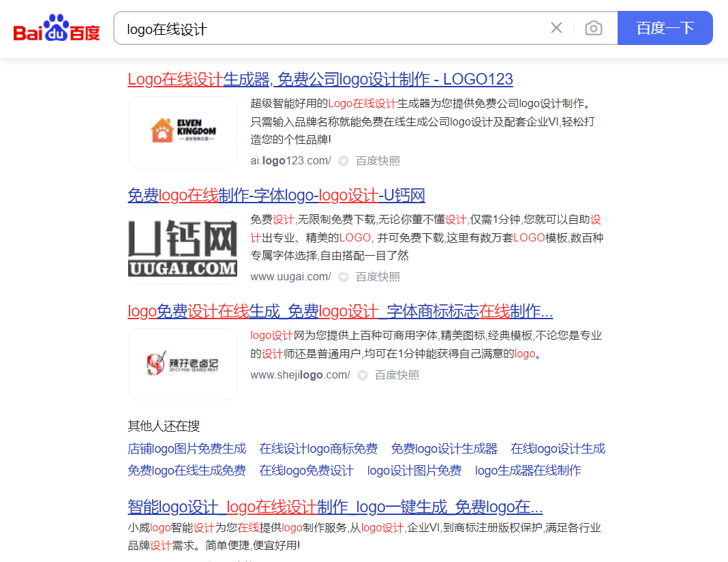
Task: Click the UUGAI.COM thumbnail image
Action: click(183, 248)
